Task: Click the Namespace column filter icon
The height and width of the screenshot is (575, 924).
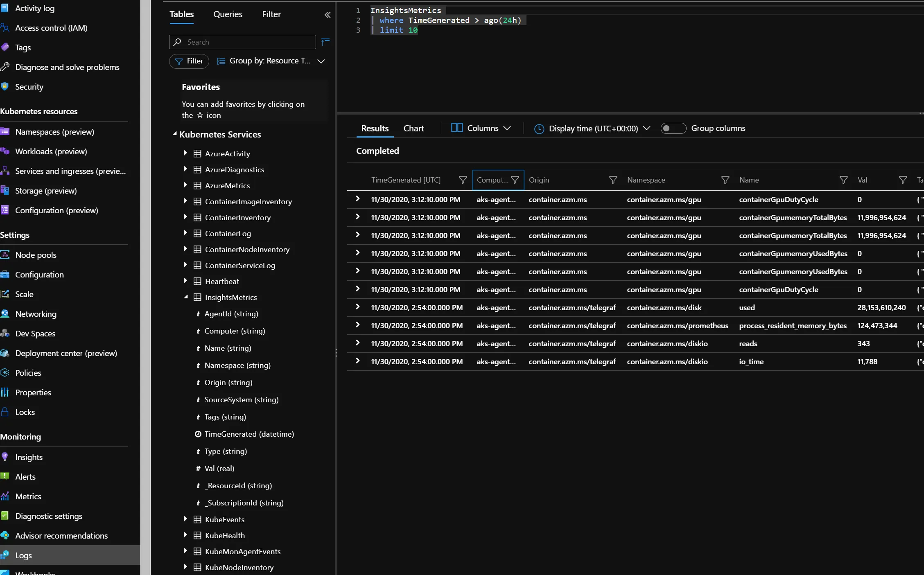Action: click(725, 180)
